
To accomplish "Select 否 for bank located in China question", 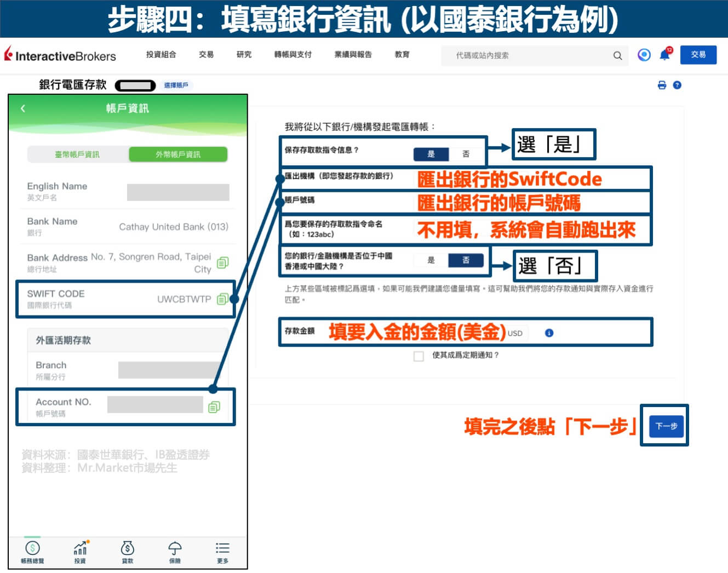I will [x=466, y=260].
